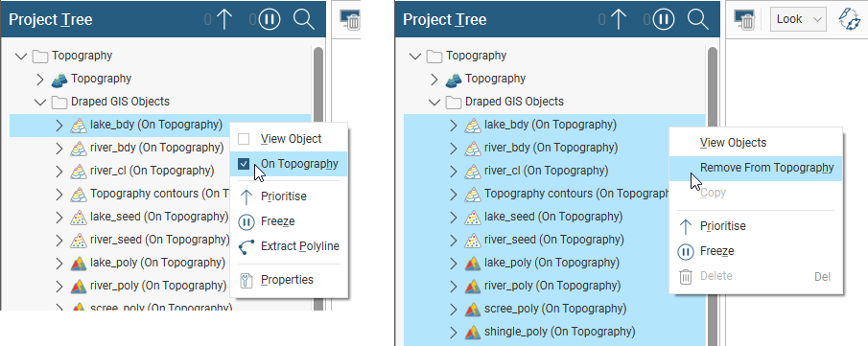Image resolution: width=868 pixels, height=346 pixels.
Task: Select the Extract Polyline curve icon
Action: pyautogui.click(x=246, y=246)
